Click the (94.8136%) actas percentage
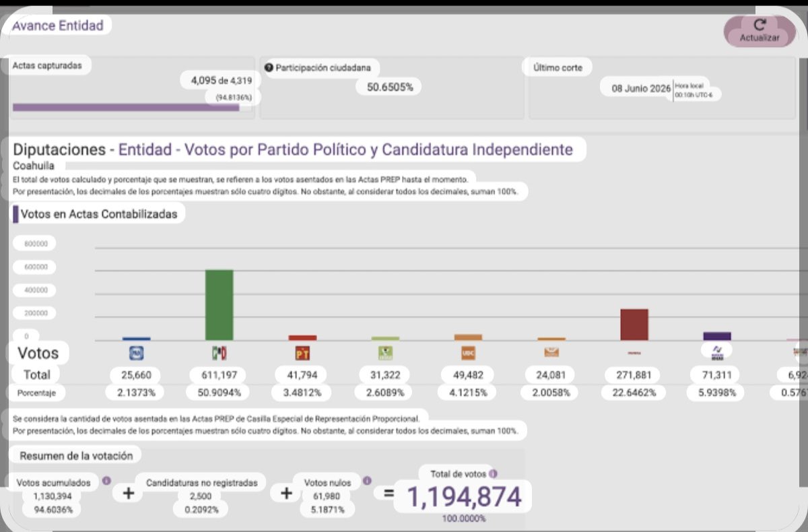Image resolution: width=808 pixels, height=532 pixels. (x=234, y=98)
